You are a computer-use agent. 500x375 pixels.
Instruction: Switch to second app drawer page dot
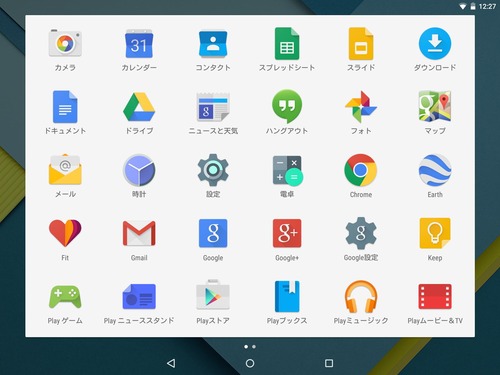coord(254,347)
